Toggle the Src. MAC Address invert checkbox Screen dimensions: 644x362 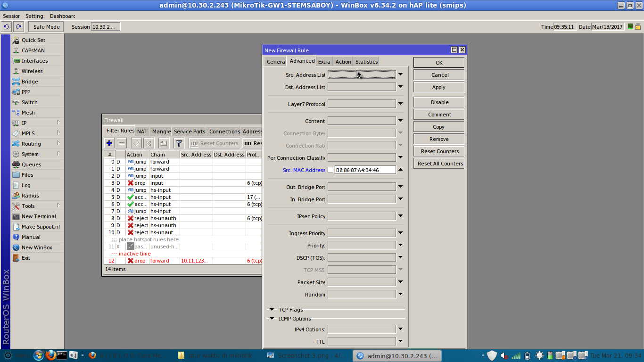tap(330, 170)
